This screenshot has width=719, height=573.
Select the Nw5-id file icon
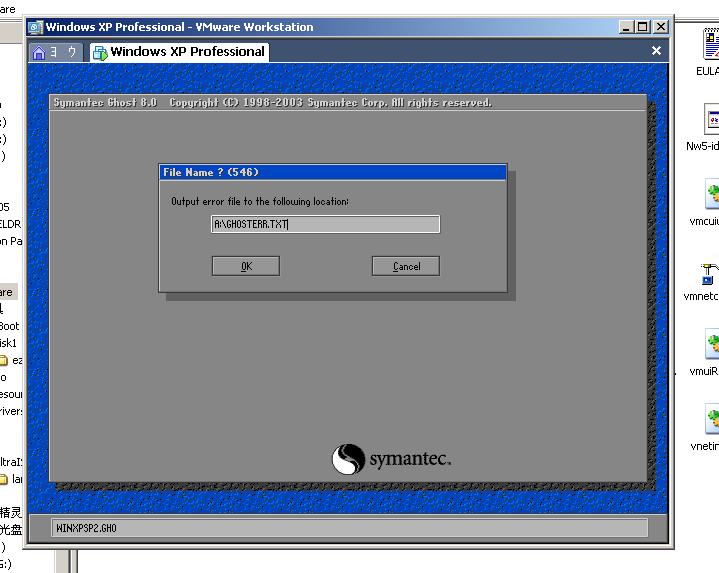point(710,119)
